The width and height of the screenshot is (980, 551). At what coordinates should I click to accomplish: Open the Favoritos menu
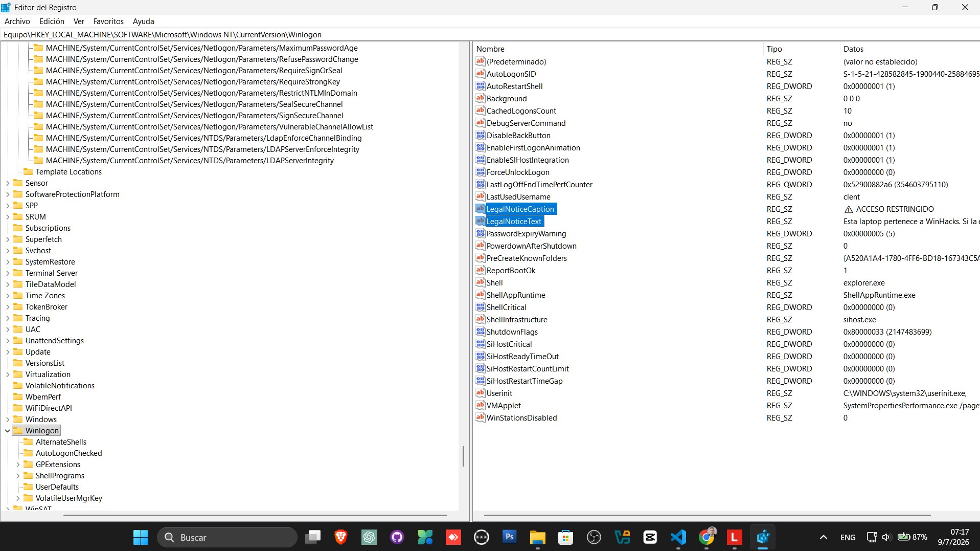(108, 21)
